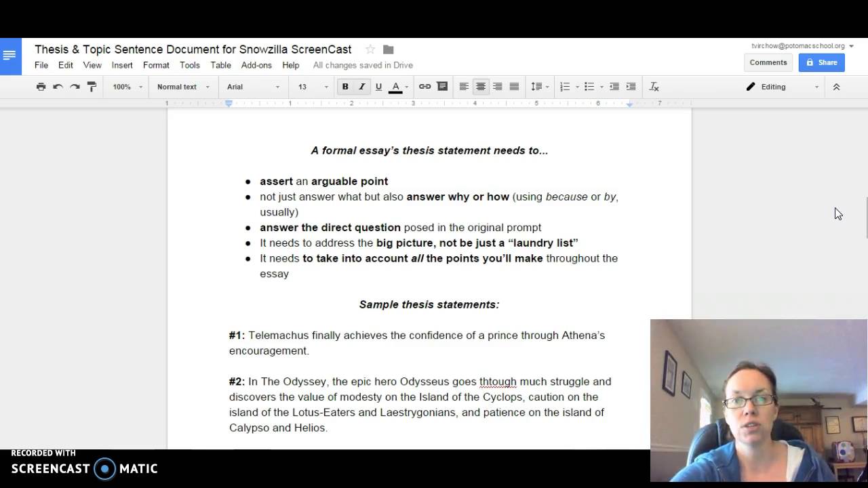Screen dimensions: 868x488
Task: Click the misspelled word 'thtough'
Action: click(x=498, y=382)
